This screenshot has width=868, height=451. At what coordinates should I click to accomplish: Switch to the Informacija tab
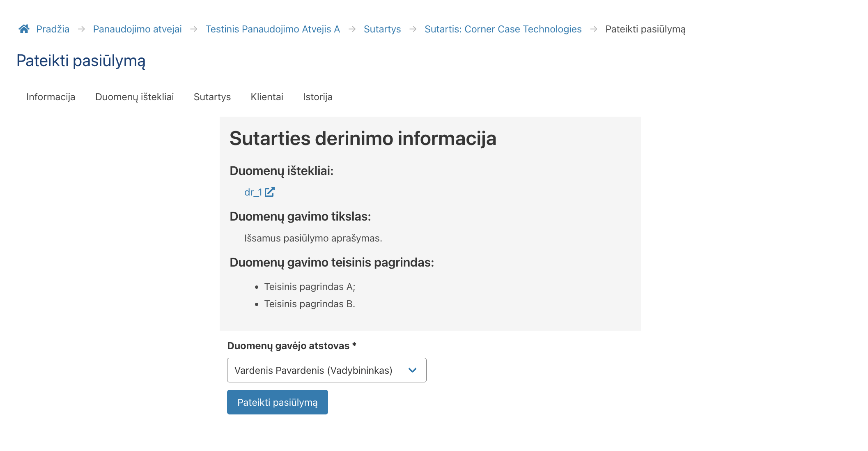tap(51, 97)
